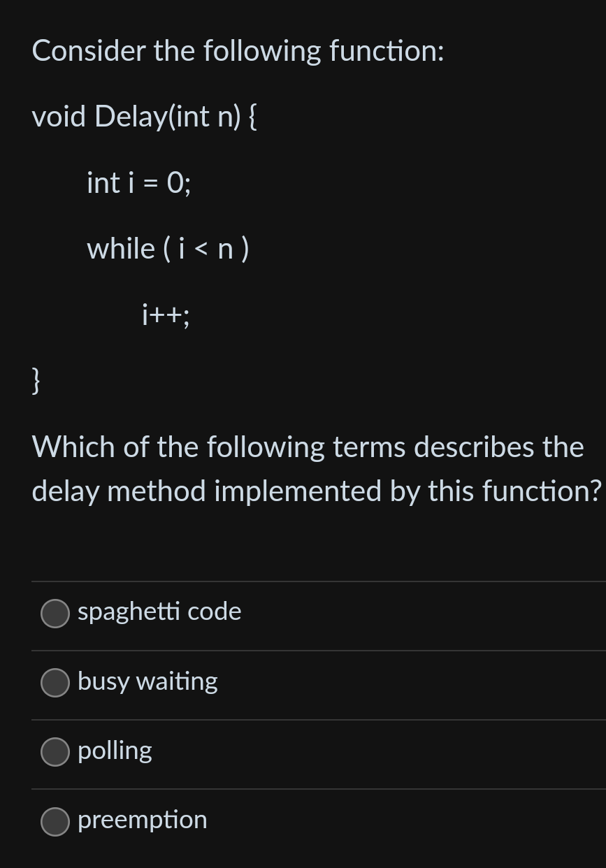Select the 'polling' radio button
The width and height of the screenshot is (606, 868).
[55, 752]
